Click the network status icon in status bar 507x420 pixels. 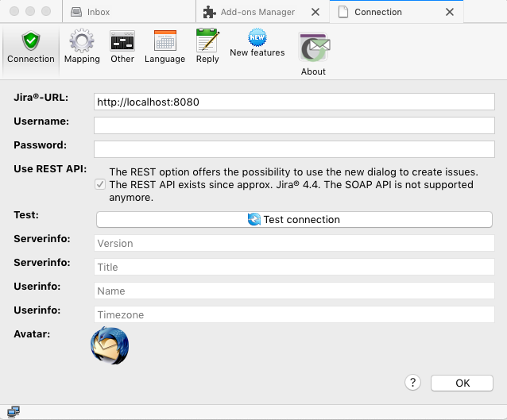[14, 411]
